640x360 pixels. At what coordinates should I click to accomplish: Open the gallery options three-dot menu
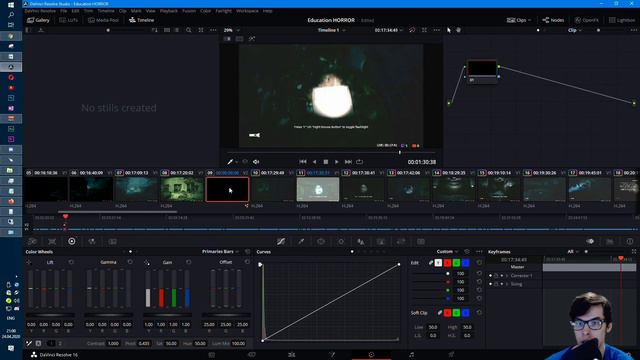click(213, 30)
